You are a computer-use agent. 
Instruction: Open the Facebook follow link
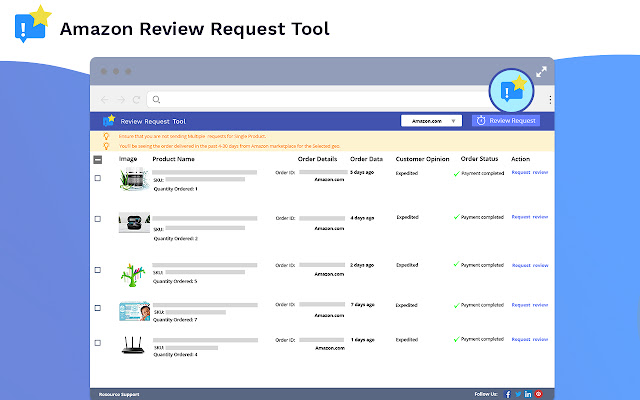click(x=508, y=394)
